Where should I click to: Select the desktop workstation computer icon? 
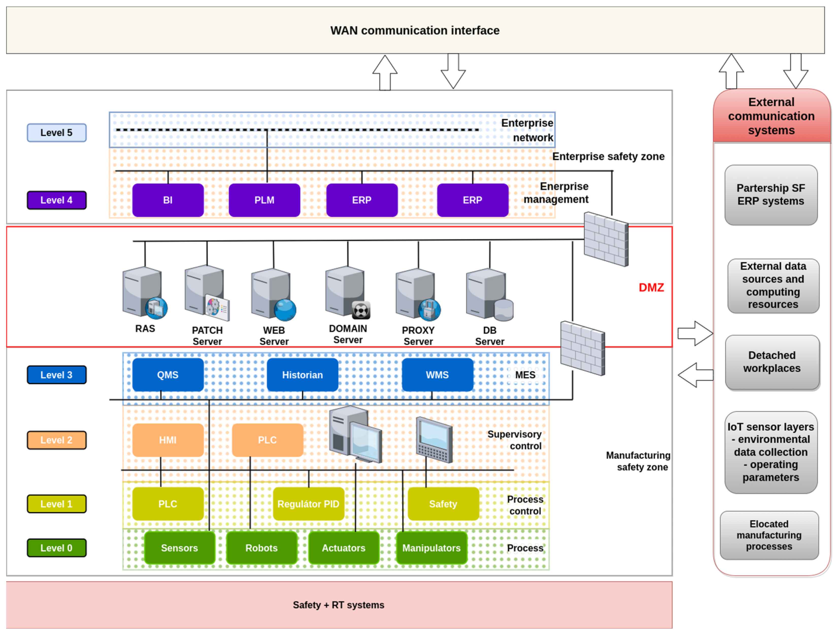click(x=355, y=434)
